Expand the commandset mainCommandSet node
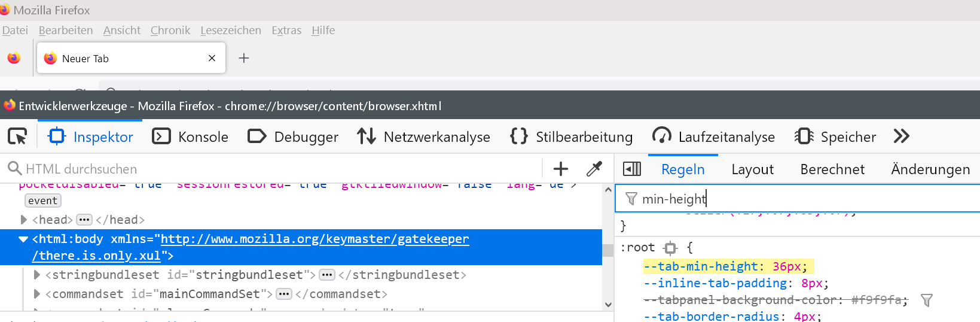This screenshot has width=980, height=322. [37, 294]
